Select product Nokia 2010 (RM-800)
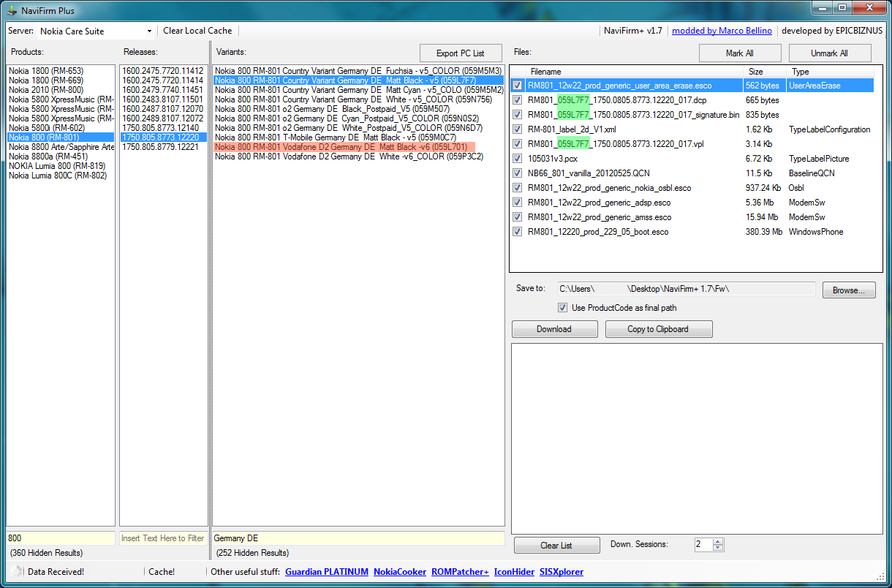This screenshot has width=892, height=588. (x=61, y=90)
